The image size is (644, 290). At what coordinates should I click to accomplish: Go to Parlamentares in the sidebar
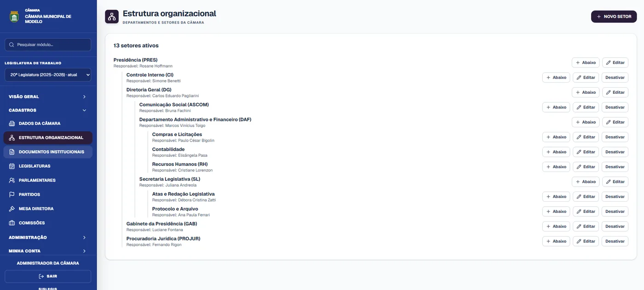48,181
